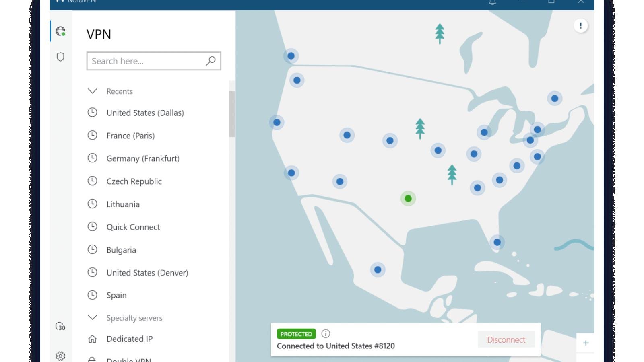Screen dimensions: 644x362
Task: Connect to United States (Denver) recent
Action: (147, 273)
